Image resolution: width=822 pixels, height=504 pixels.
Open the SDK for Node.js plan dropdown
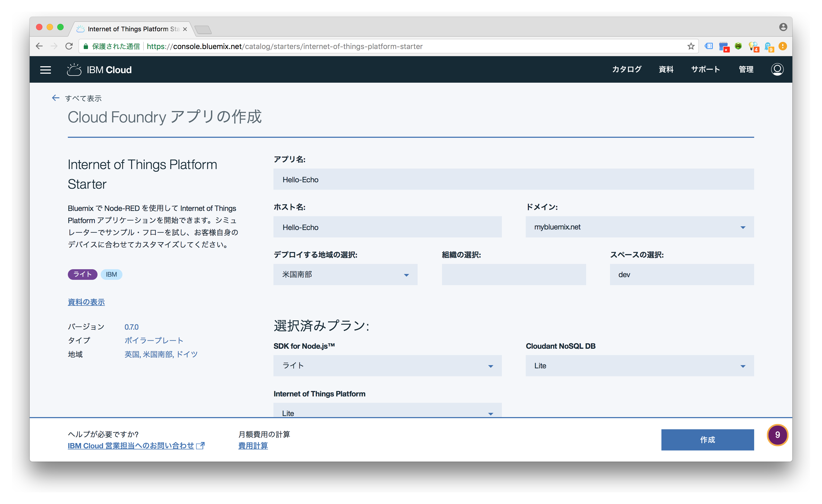[x=387, y=366]
